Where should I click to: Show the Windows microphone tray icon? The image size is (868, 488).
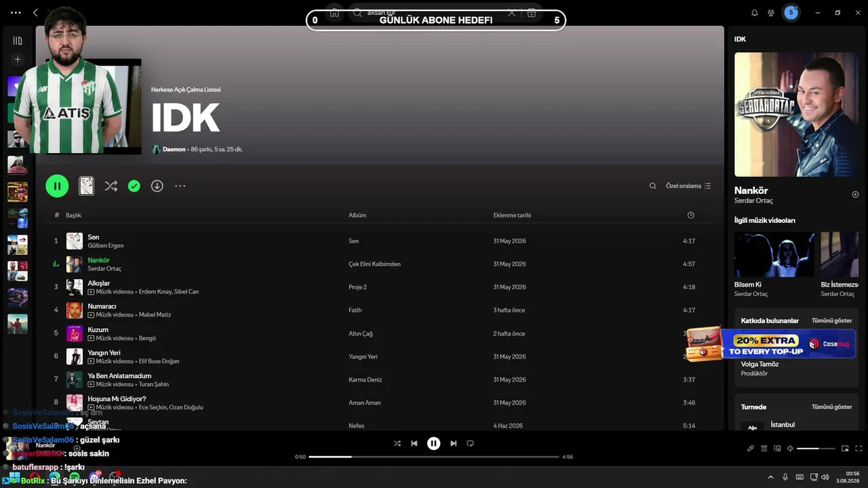[x=785, y=477]
